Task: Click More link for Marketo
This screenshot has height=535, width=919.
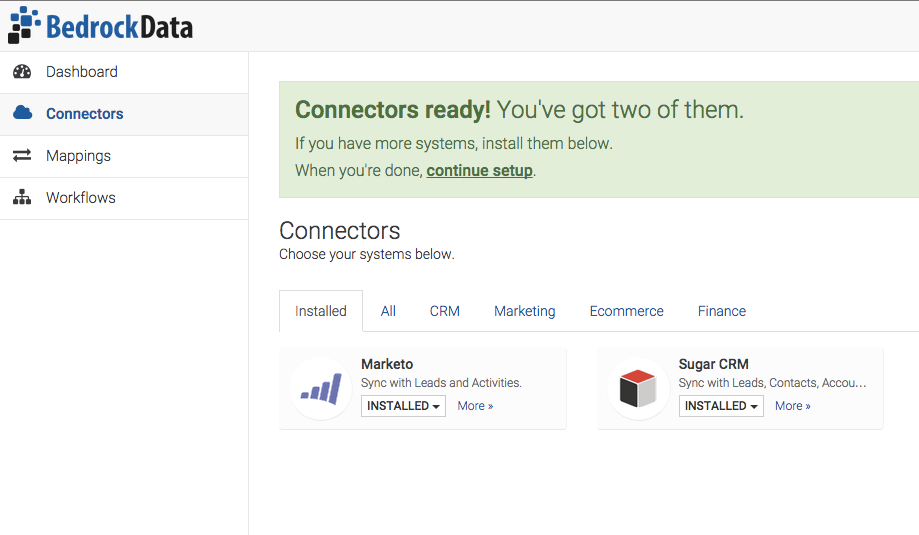Action: 475,406
